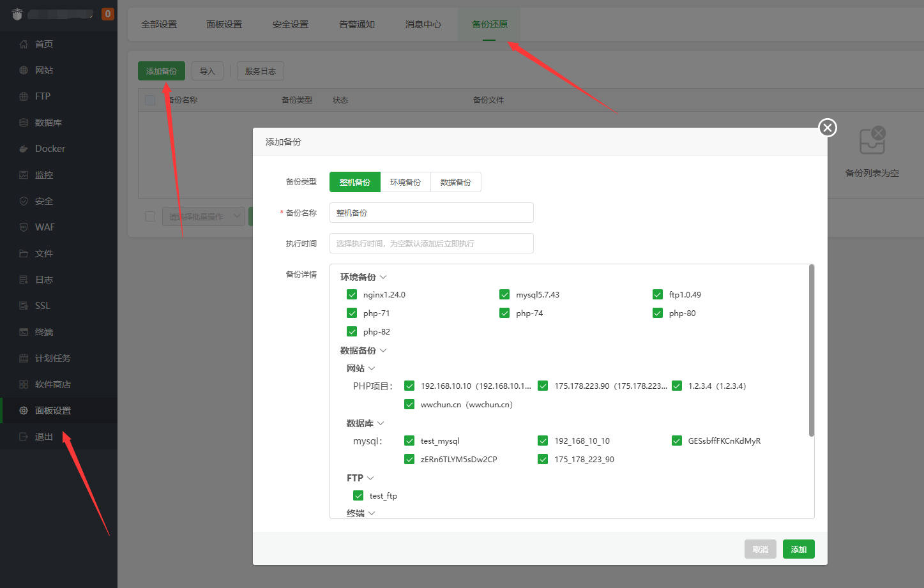The height and width of the screenshot is (588, 924).
Task: Collapse the 网站 subsection
Action: (x=372, y=368)
